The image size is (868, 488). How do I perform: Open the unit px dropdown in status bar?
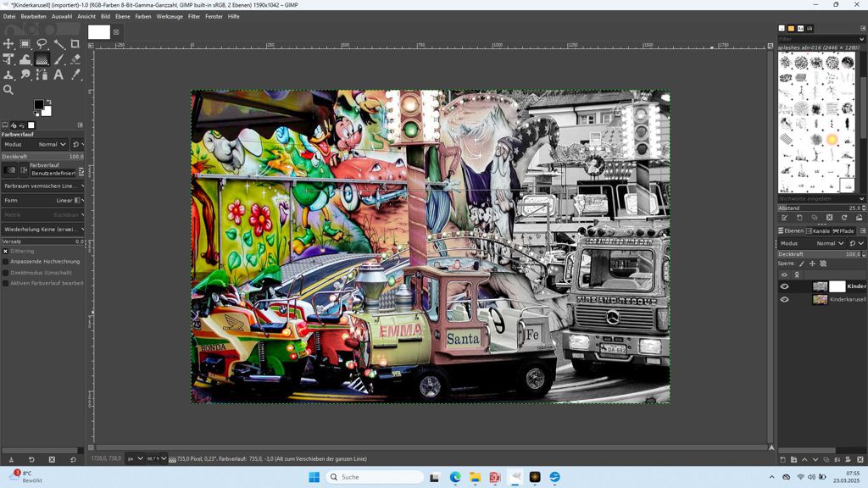coord(135,458)
